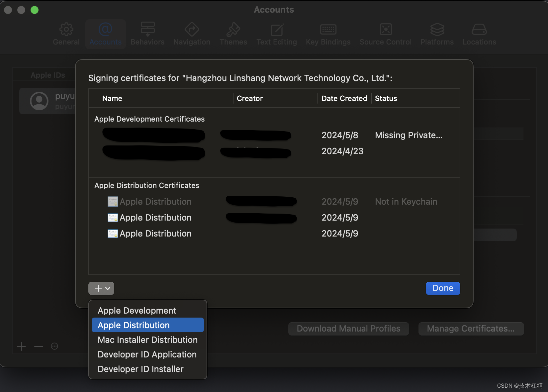548x392 pixels.
Task: Open the Locations preferences tab
Action: click(x=479, y=34)
